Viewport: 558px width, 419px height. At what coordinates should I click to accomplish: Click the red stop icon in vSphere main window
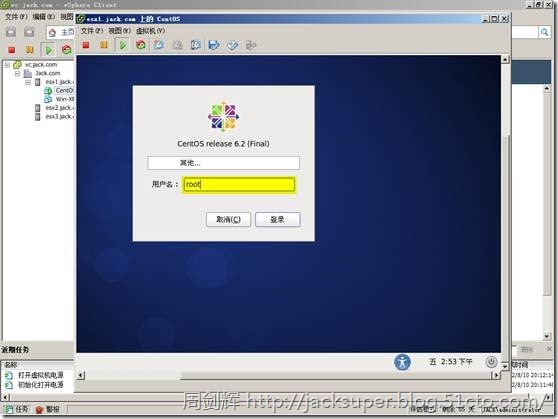pos(12,50)
